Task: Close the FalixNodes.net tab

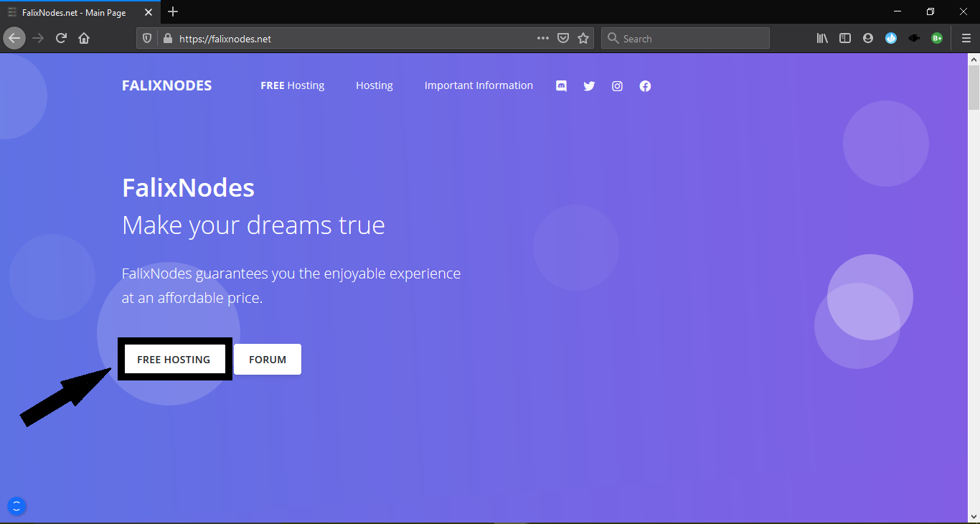Action: [149, 12]
